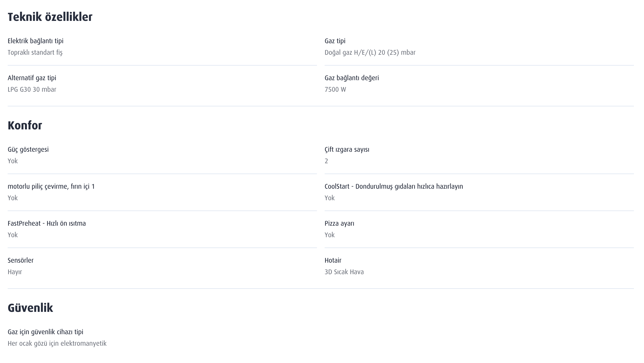Click the LPG G30 30 mbar value
This screenshot has width=644, height=363.
click(32, 90)
